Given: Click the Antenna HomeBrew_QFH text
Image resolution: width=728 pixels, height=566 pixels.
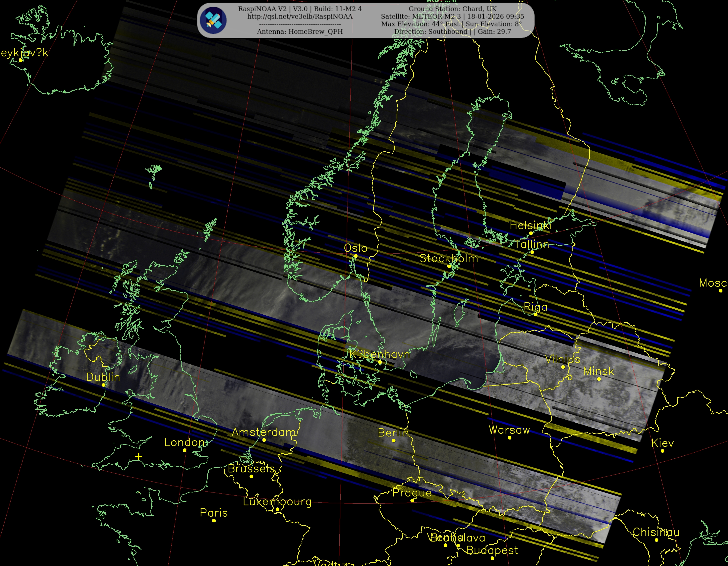Looking at the screenshot, I should point(300,31).
